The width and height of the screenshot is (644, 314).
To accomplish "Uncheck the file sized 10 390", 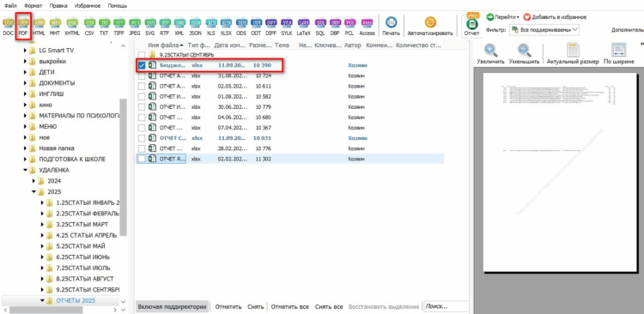I will pyautogui.click(x=142, y=65).
